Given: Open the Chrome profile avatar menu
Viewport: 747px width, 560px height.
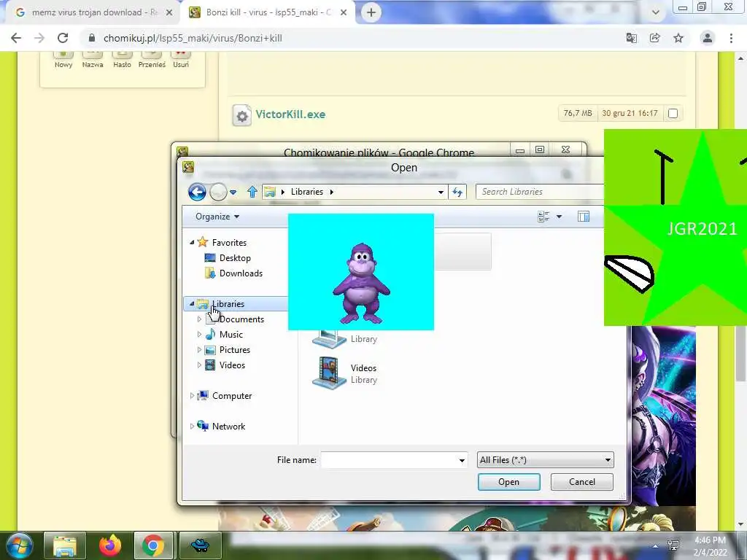Looking at the screenshot, I should 708,38.
